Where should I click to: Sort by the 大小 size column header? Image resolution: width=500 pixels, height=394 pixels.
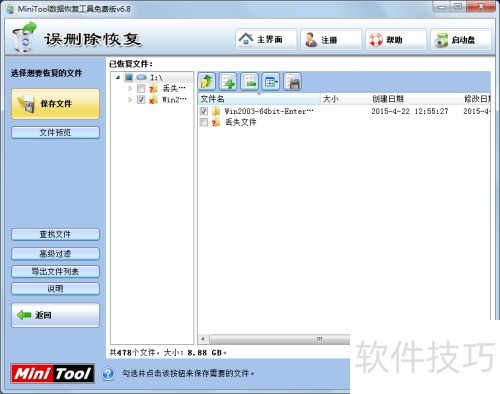[x=344, y=99]
